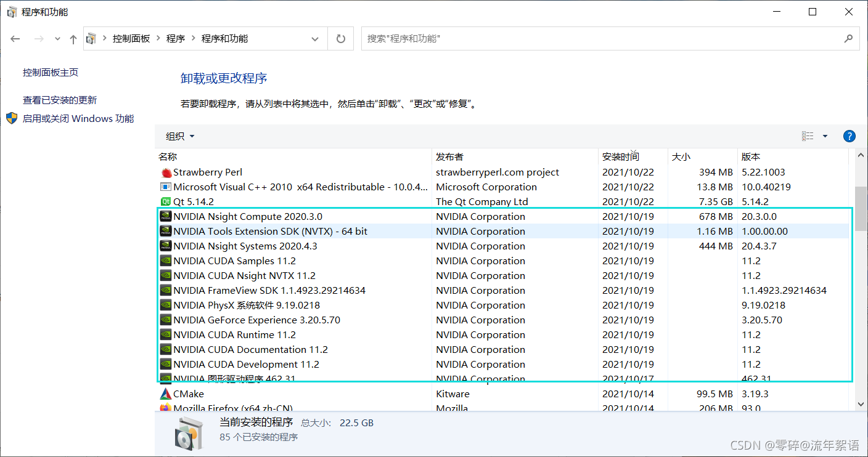The image size is (868, 457).
Task: Click the scrollbar down arrow
Action: [x=860, y=404]
